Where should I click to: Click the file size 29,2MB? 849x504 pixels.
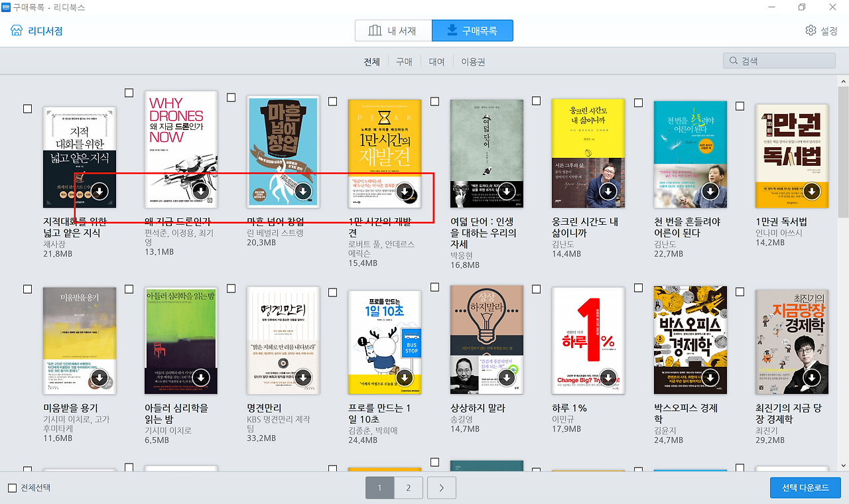tap(770, 440)
